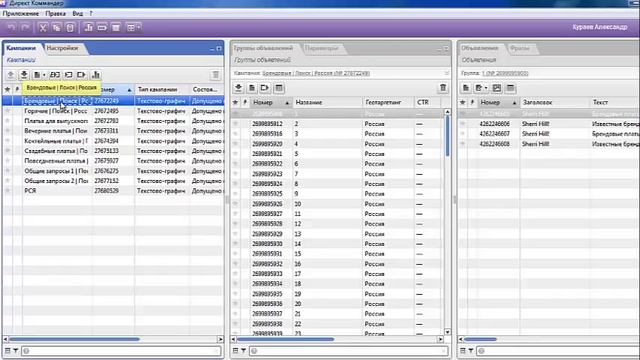640x360 pixels.
Task: Toggle star for Горячие campaign row
Action: (x=7, y=111)
